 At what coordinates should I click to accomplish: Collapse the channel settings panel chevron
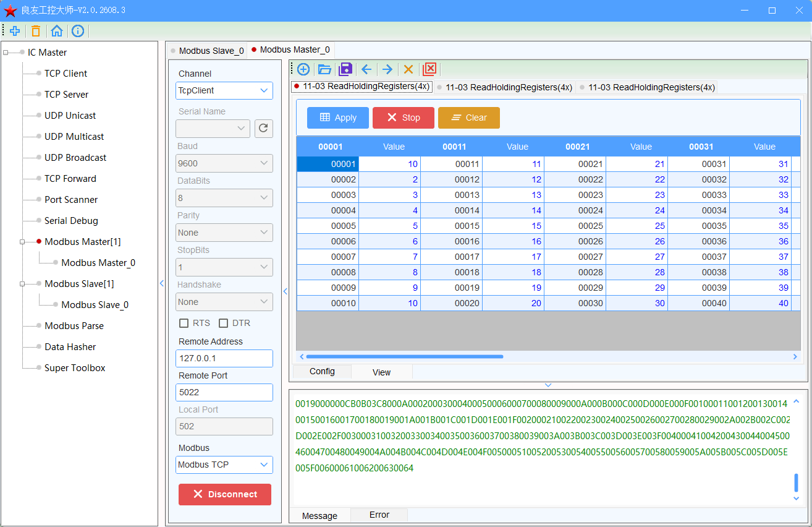[x=285, y=292]
